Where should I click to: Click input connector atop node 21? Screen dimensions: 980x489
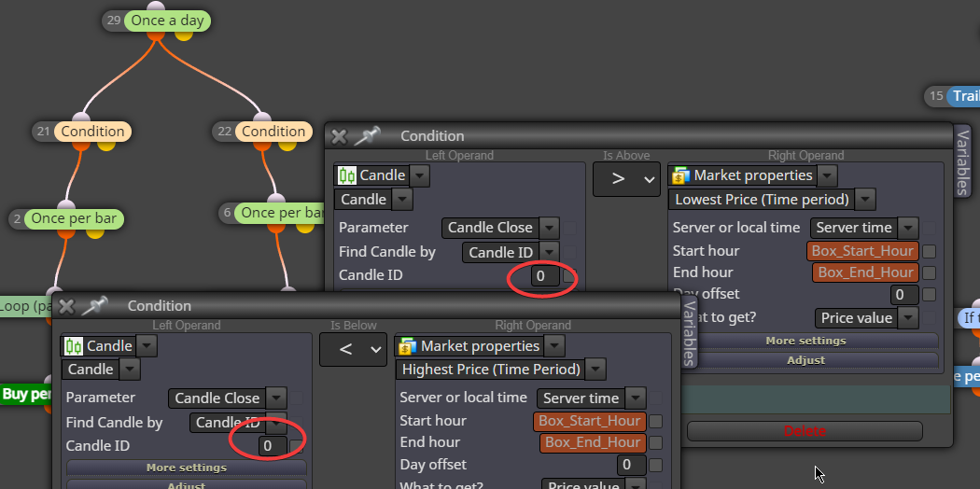(80, 118)
